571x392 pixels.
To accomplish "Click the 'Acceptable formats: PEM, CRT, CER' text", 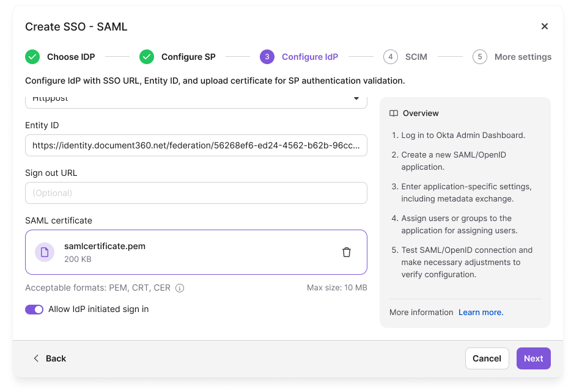I will tap(98, 288).
